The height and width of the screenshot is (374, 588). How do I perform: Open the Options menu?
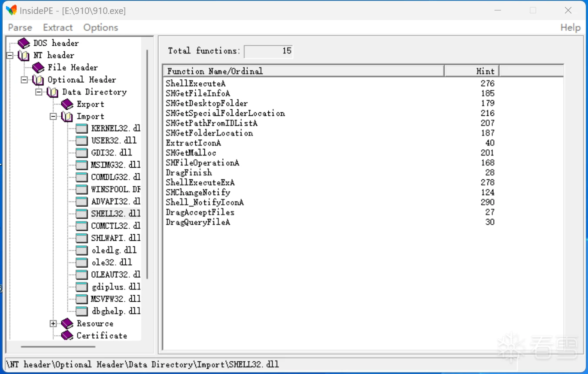(100, 27)
